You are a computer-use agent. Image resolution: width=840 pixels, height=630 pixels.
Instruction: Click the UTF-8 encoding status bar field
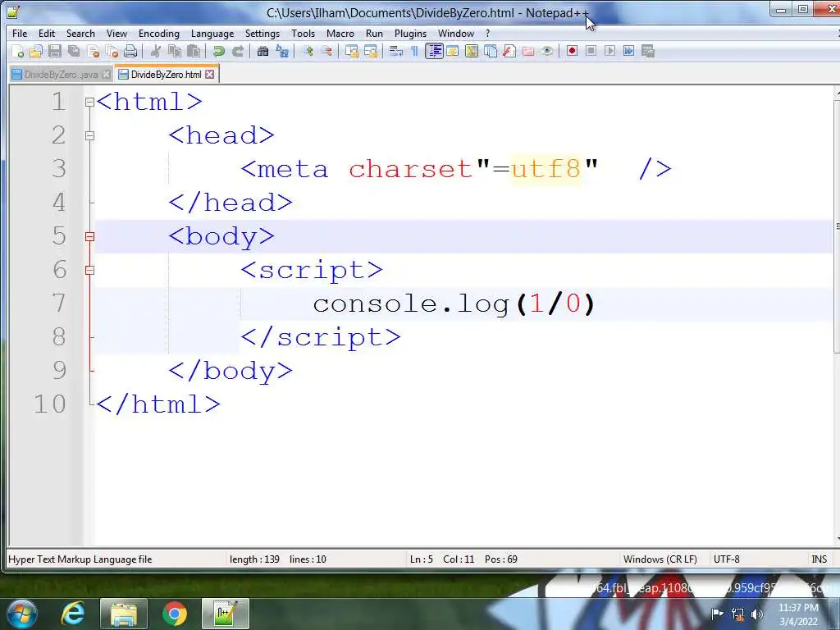[727, 559]
